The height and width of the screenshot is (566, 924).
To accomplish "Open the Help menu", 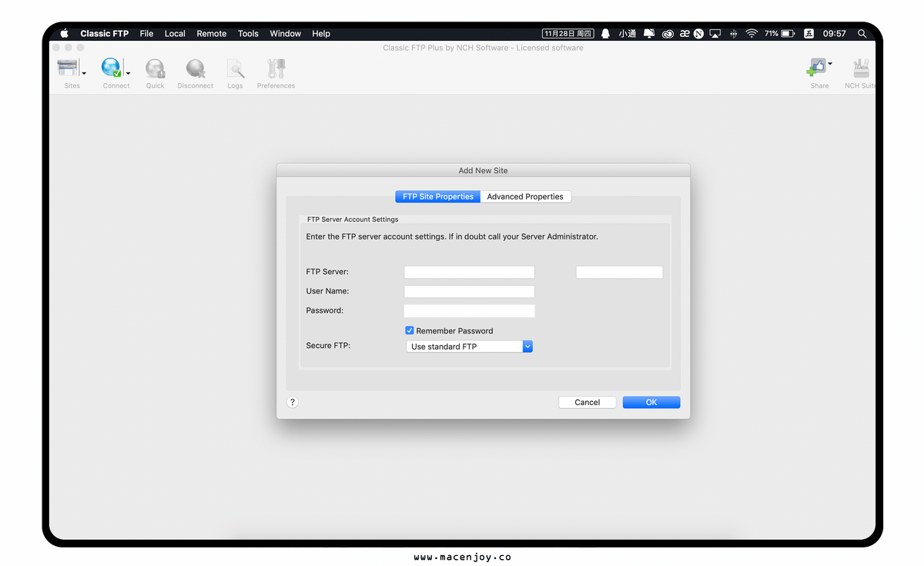I will [x=321, y=34].
